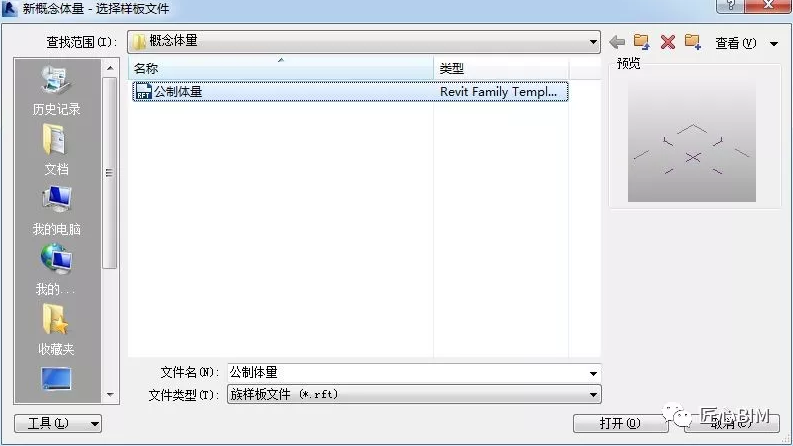Click the Back arrow icon in toolbar

[x=617, y=42]
